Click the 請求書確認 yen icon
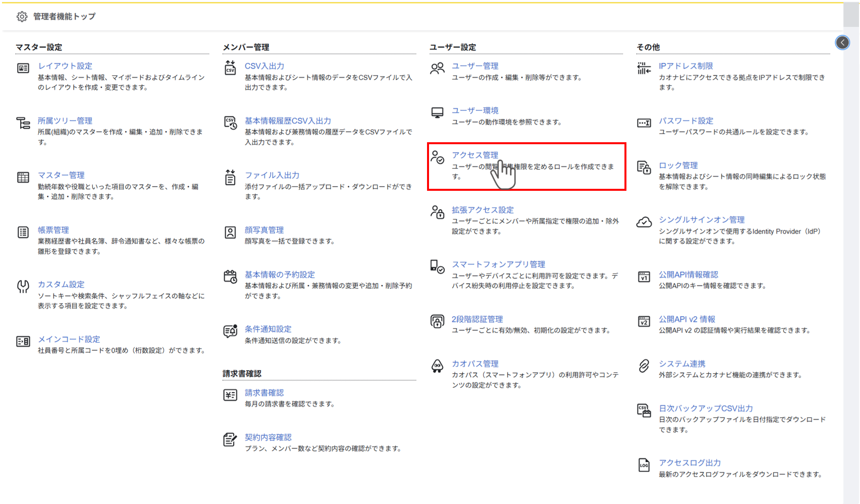Viewport: 860px width, 504px height. pyautogui.click(x=230, y=394)
